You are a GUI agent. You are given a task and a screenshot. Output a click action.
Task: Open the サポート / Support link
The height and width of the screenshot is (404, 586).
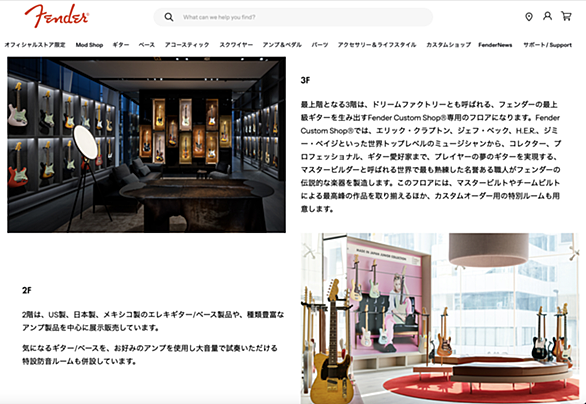548,45
